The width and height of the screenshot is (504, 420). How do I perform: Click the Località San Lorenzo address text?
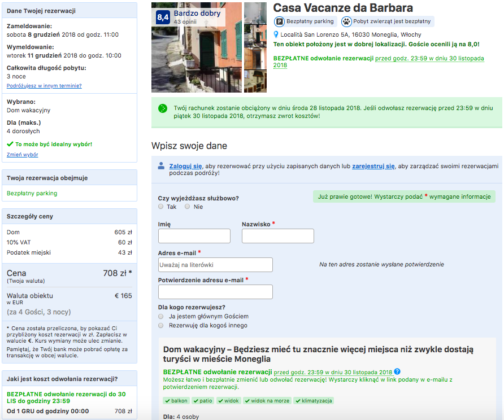coord(351,34)
